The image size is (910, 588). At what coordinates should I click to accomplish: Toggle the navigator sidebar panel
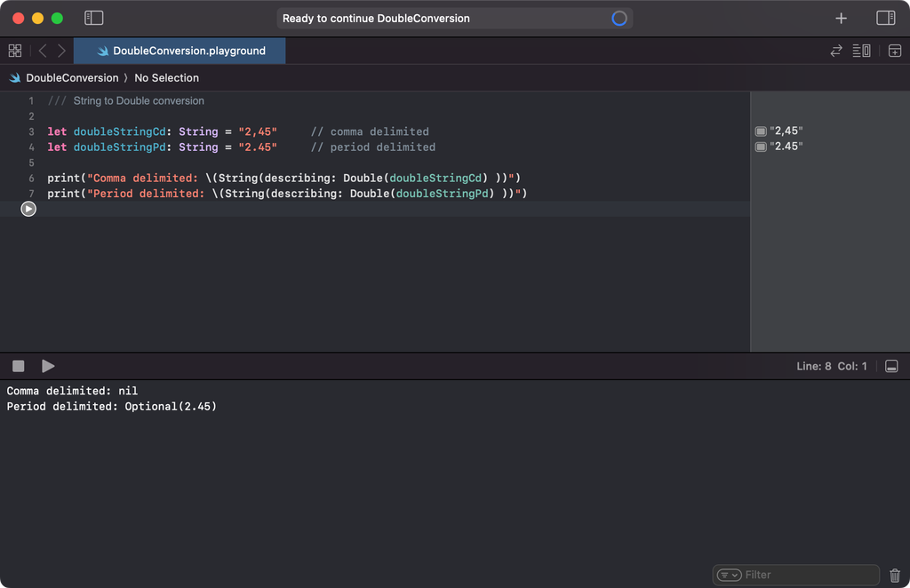tap(93, 18)
